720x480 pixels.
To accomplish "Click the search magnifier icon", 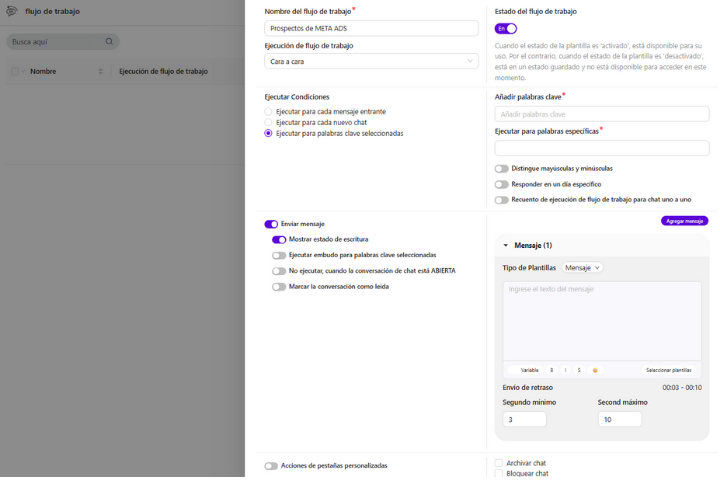I will coord(109,43).
